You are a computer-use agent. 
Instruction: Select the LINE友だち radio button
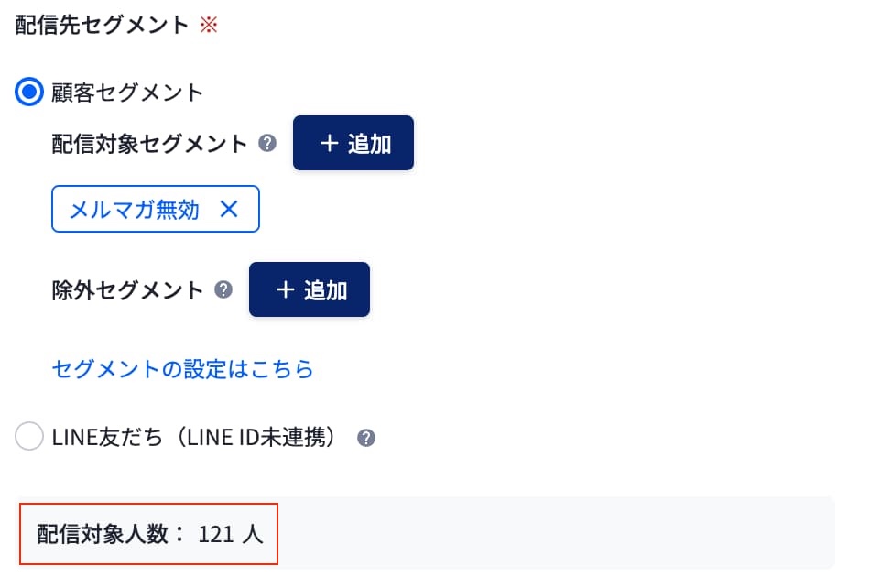tap(29, 437)
